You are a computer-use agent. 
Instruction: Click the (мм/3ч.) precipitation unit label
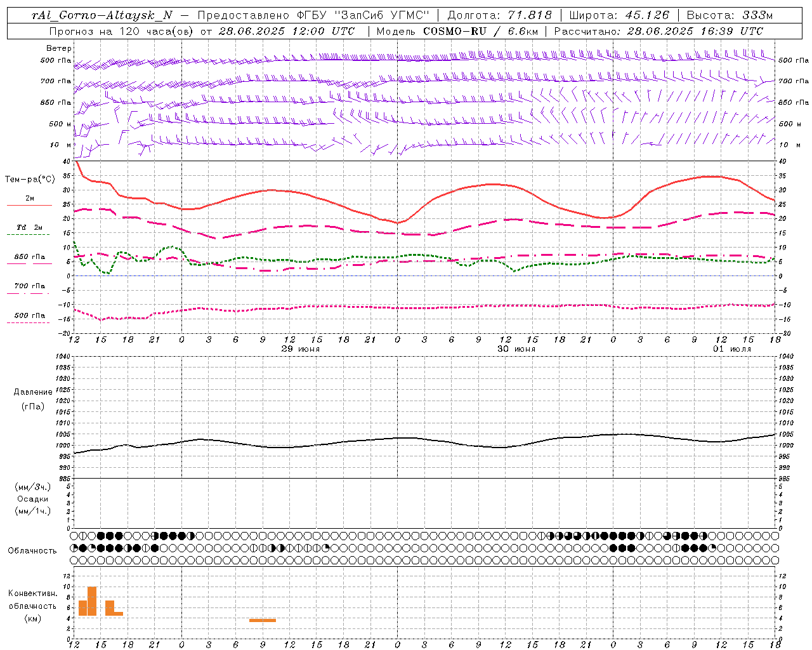pyautogui.click(x=33, y=487)
